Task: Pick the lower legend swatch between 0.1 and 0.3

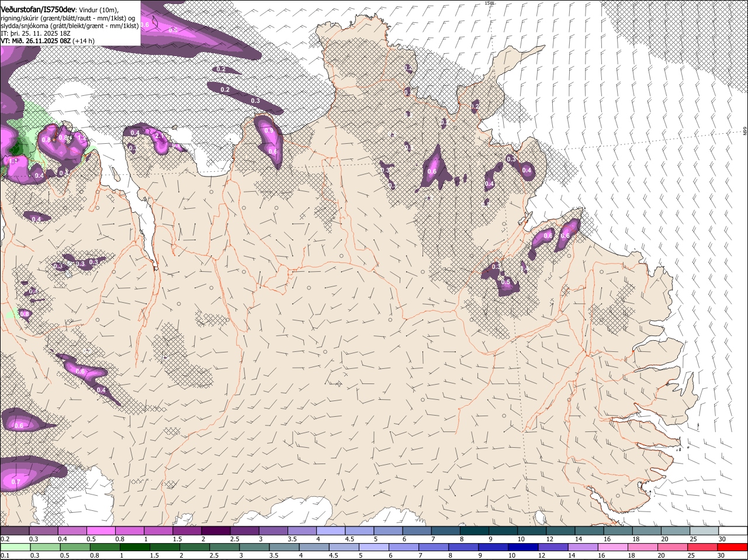Action: 15,547
